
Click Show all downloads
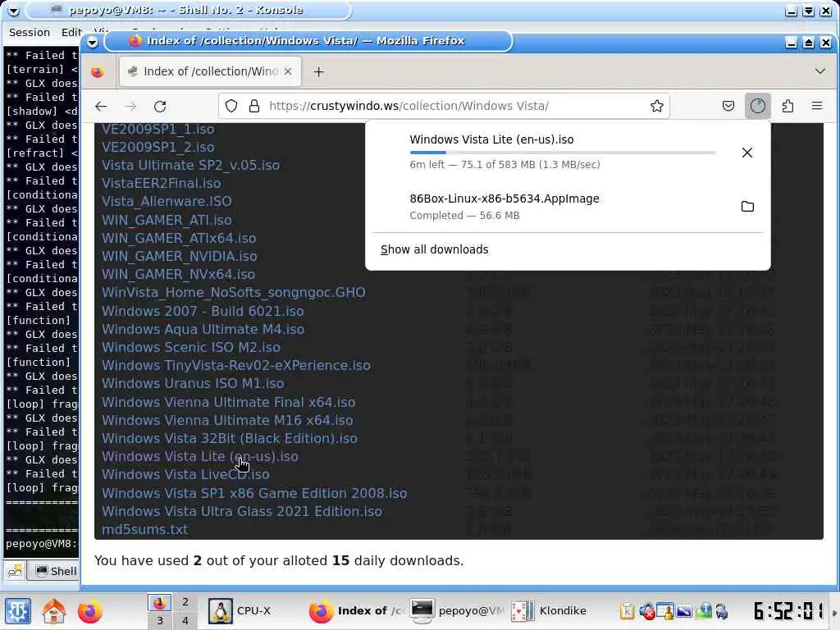(x=435, y=249)
